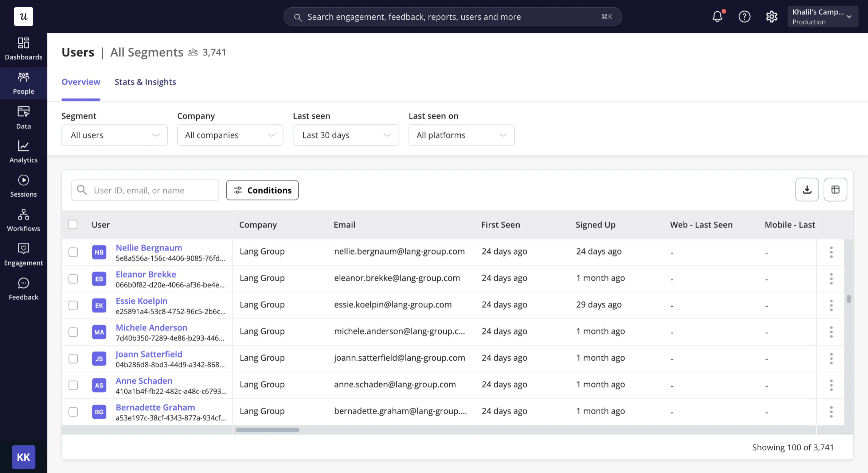Select the Joann Satterfield row checkbox
The width and height of the screenshot is (868, 473).
73,358
